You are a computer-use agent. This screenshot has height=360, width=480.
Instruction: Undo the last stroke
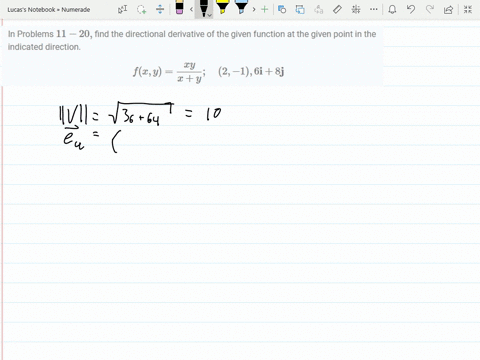(x=411, y=9)
